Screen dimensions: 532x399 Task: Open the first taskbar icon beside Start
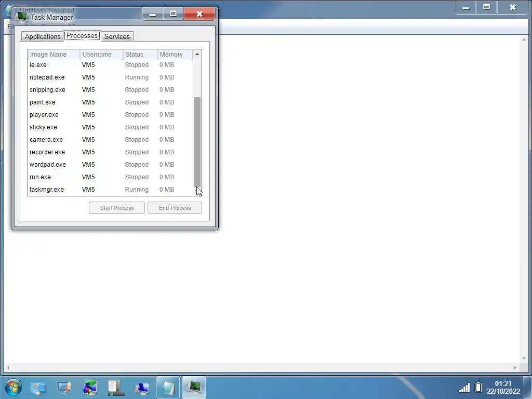38,388
